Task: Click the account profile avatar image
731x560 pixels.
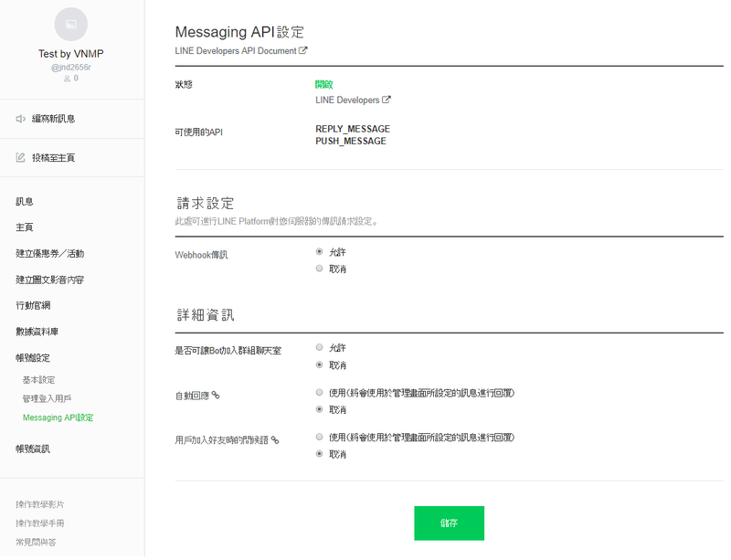Action: pyautogui.click(x=71, y=25)
